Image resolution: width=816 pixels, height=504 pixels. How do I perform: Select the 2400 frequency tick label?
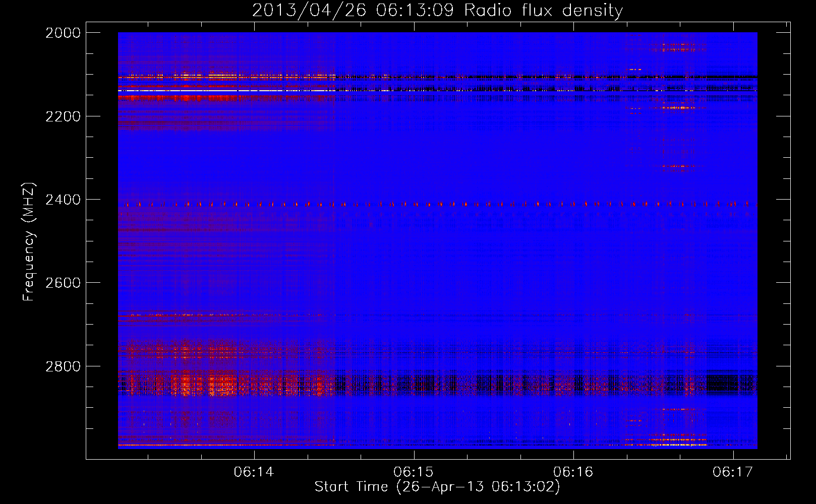click(63, 200)
